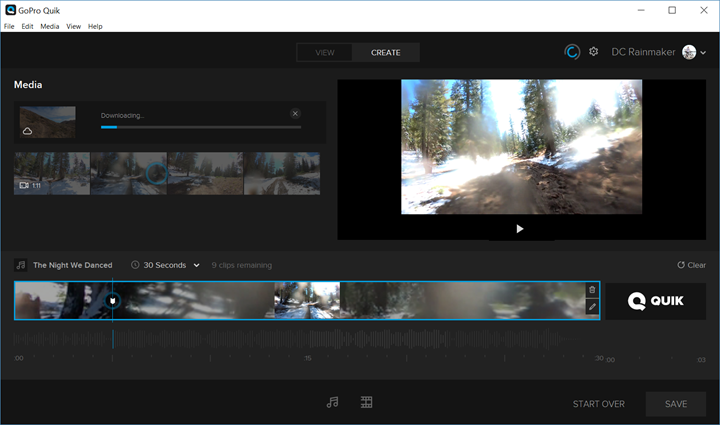The width and height of the screenshot is (720, 425).
Task: Maximize the GoPro Quik window
Action: coord(672,10)
